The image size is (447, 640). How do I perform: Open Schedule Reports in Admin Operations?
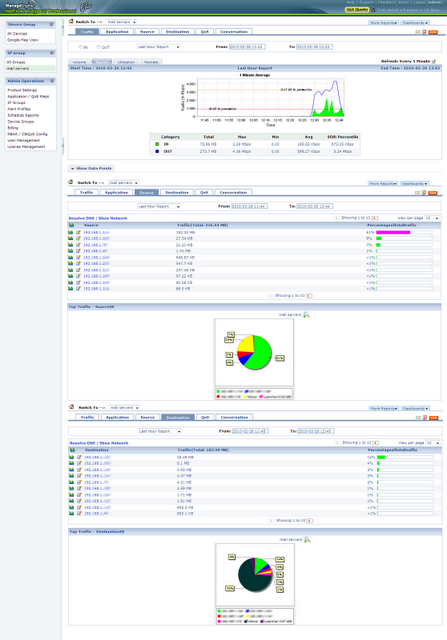(23, 115)
